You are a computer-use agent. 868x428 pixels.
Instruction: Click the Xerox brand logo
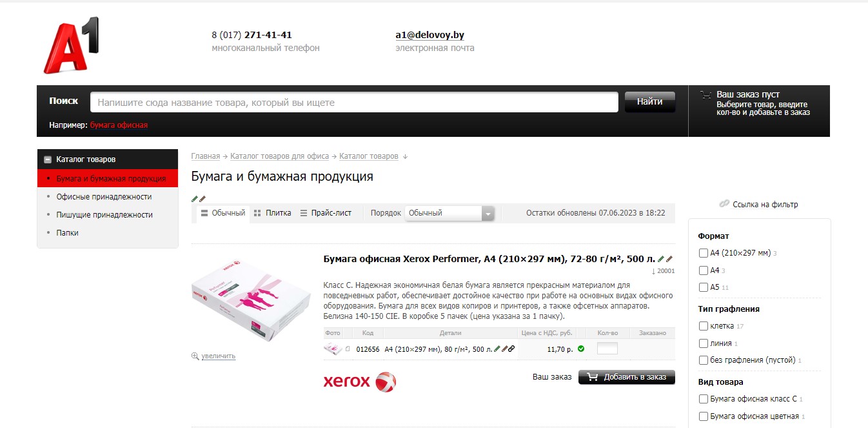pos(360,382)
